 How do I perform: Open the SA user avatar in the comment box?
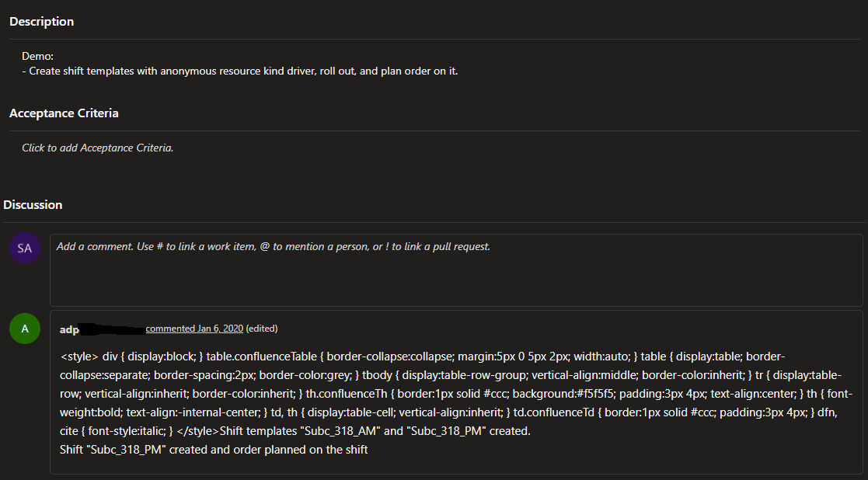(x=24, y=247)
